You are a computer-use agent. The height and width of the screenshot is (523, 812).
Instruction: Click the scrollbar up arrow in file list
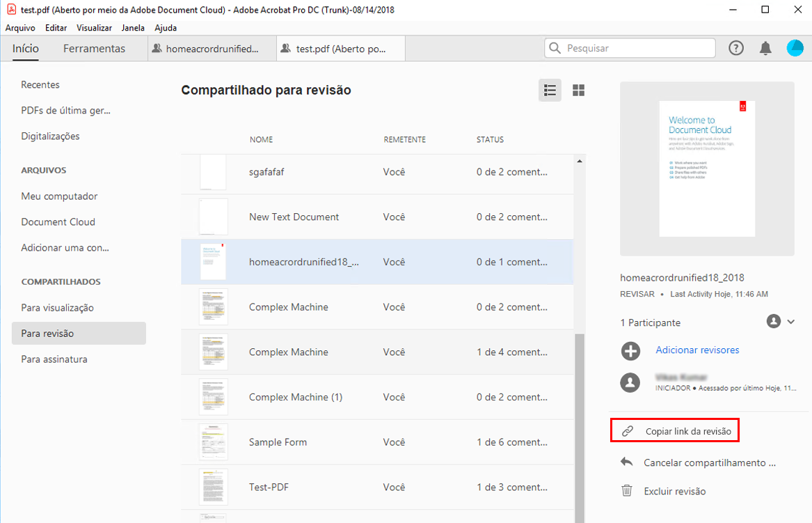[x=580, y=161]
